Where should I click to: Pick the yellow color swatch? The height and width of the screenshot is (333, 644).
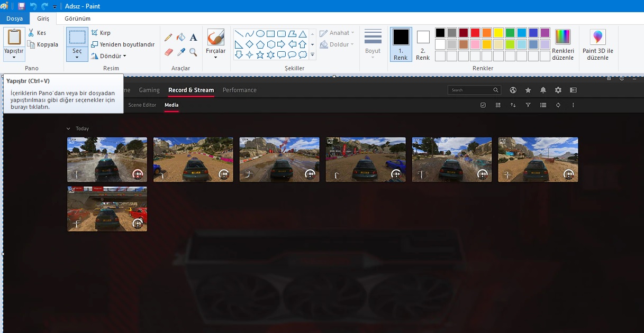[x=498, y=33]
